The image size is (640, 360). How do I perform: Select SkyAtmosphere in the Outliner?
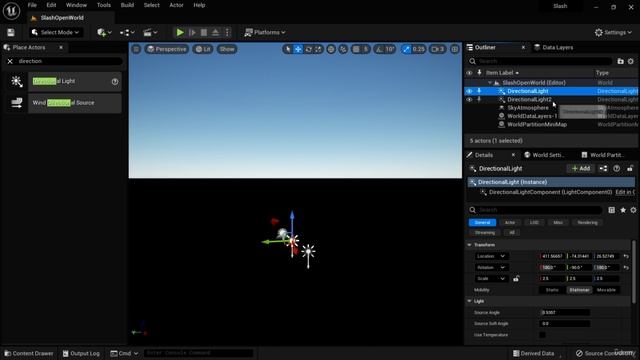tap(528, 108)
